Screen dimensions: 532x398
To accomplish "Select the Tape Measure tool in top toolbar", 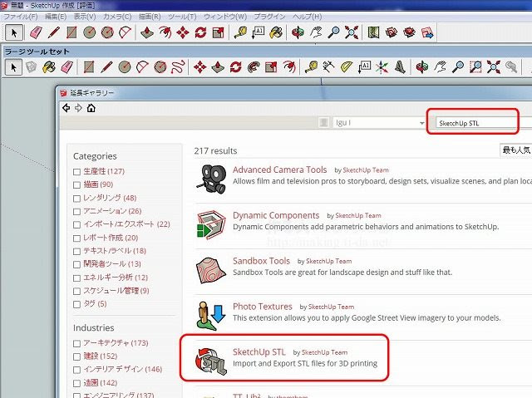I will tap(240, 33).
